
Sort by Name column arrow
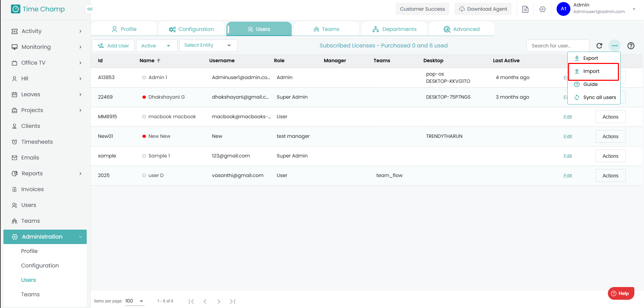[159, 60]
